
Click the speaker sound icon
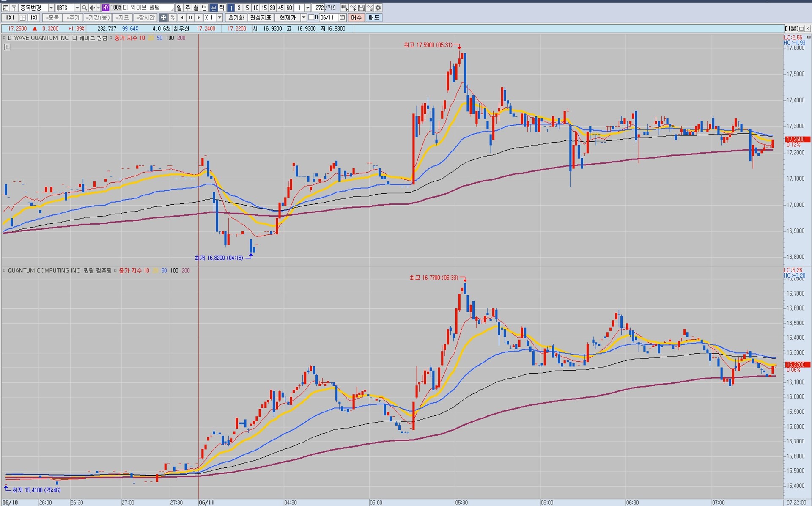92,8
